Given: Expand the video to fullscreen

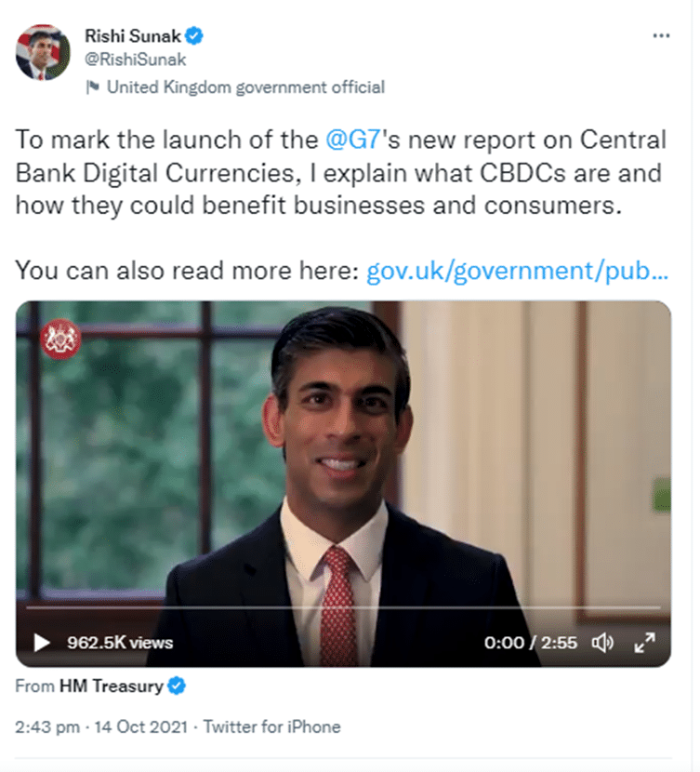Looking at the screenshot, I should coord(644,643).
